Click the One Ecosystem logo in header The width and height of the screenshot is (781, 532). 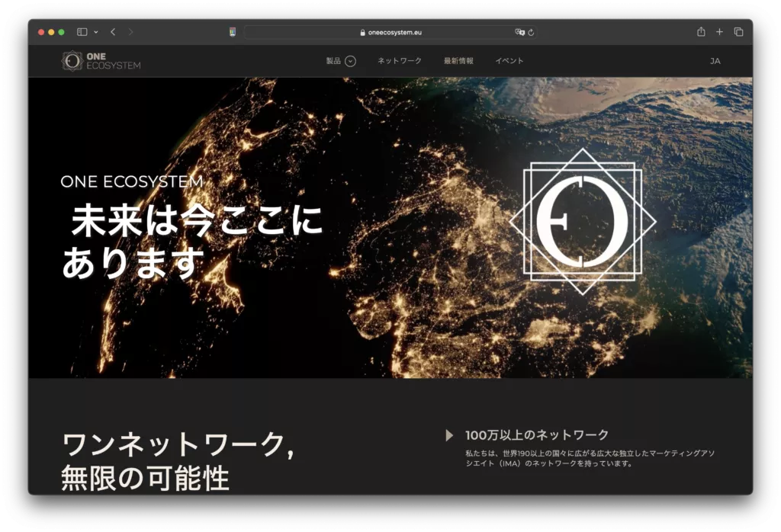coord(101,61)
